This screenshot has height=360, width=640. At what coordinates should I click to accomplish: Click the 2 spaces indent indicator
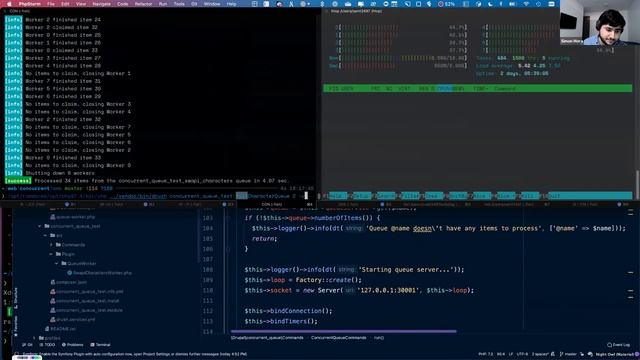tap(540, 354)
